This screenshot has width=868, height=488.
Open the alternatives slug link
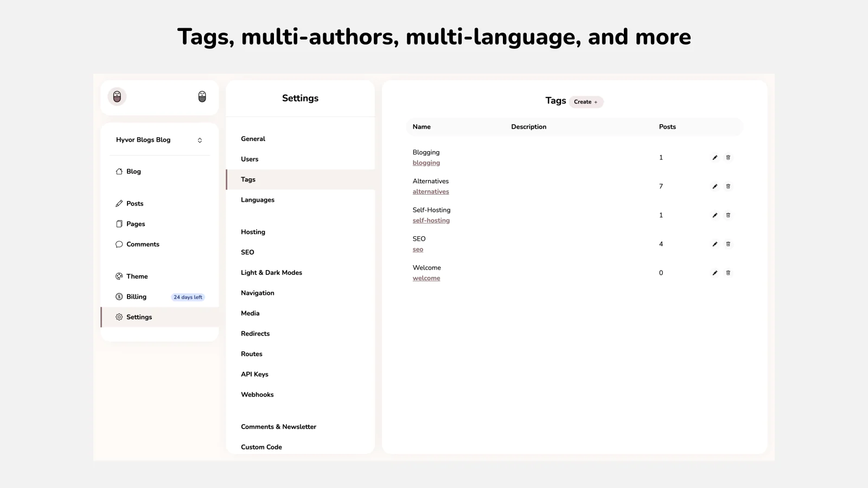point(431,192)
